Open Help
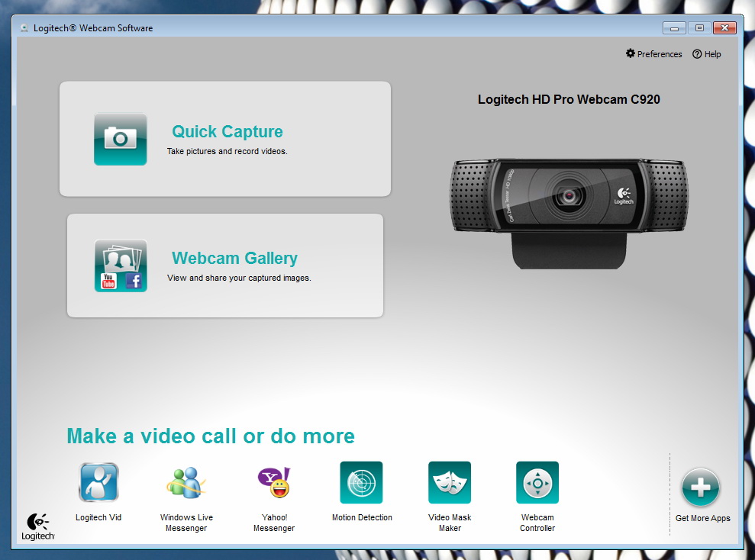 point(707,54)
